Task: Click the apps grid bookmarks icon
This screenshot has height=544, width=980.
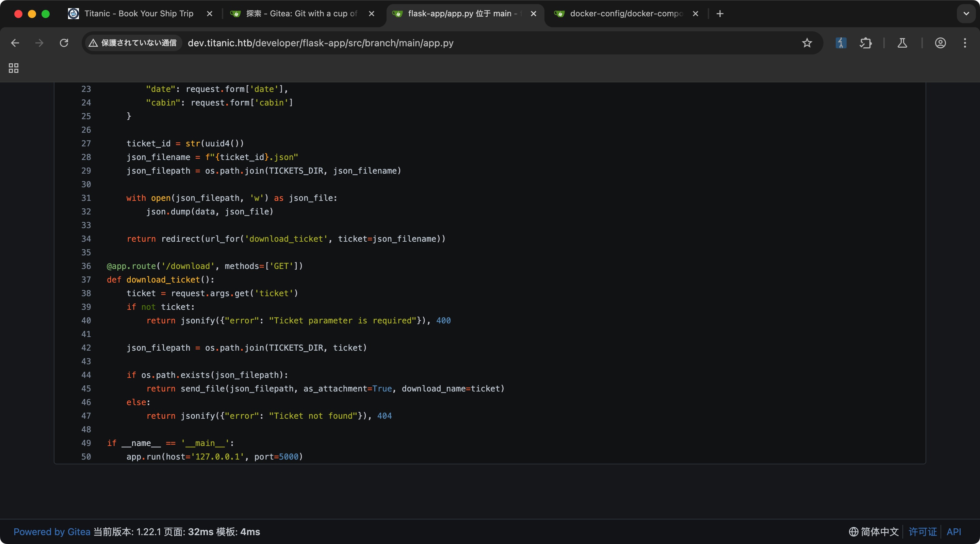Action: [14, 68]
